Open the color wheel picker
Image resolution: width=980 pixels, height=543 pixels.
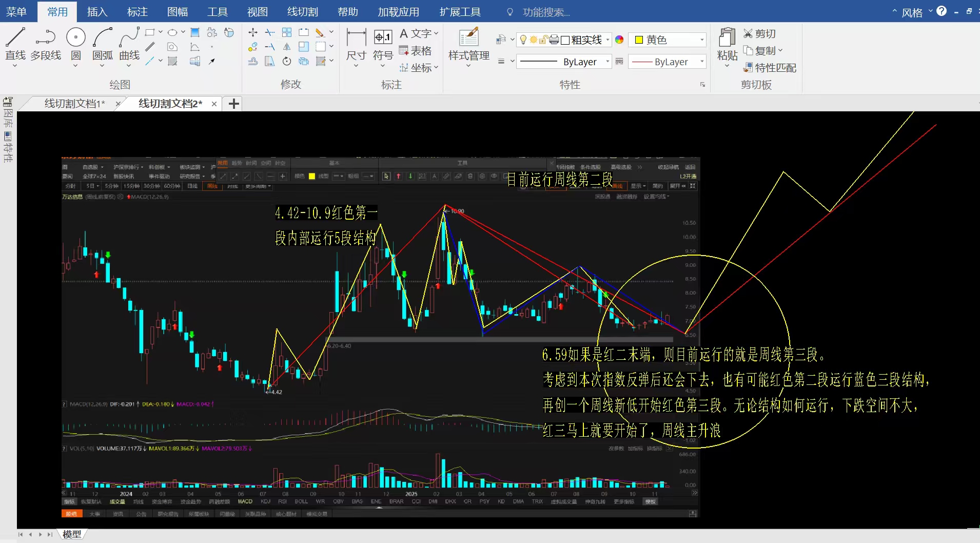tap(619, 40)
